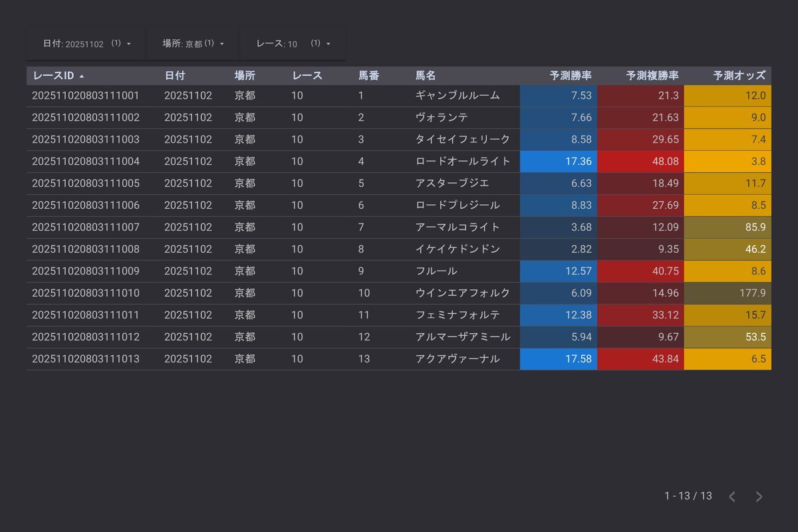Viewport: 798px width, 532px height.
Task: Select the アクアヴァーナル row name
Action: coord(457,359)
